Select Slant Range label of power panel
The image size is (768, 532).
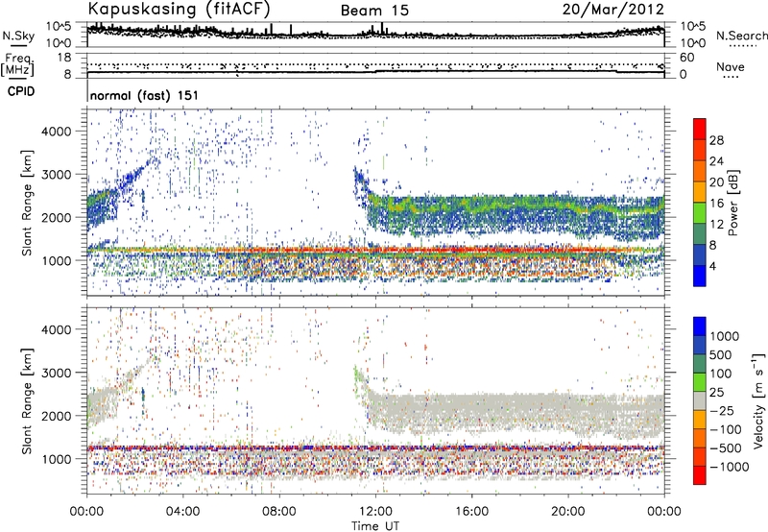click(x=27, y=203)
